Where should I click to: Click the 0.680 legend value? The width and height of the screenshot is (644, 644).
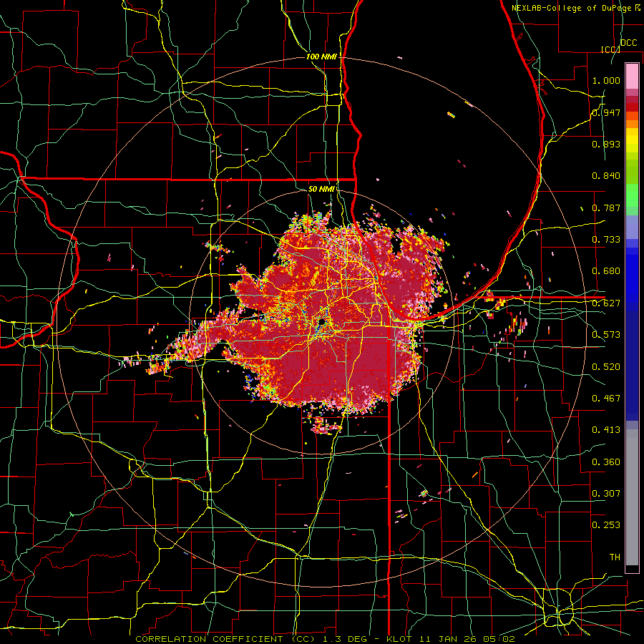coord(606,271)
